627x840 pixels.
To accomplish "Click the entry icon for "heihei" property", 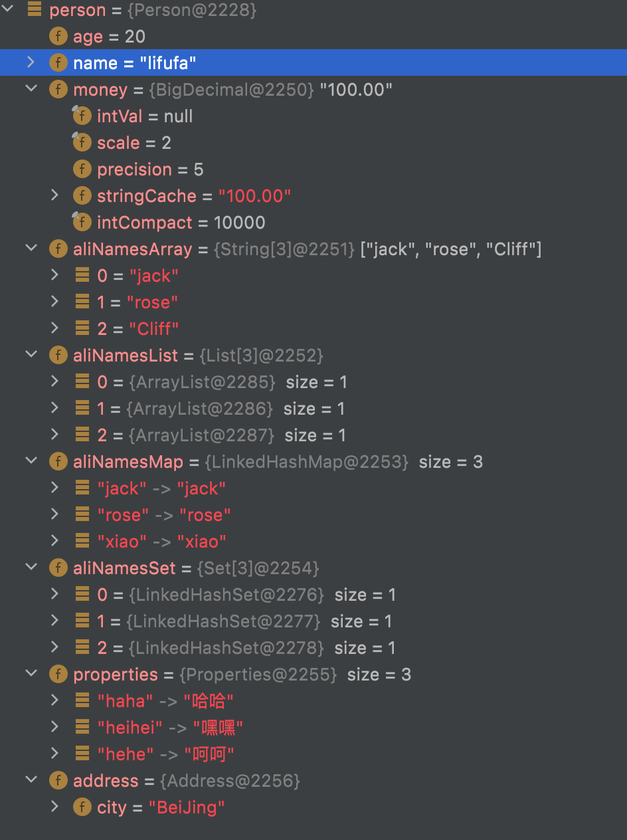I will coord(82,727).
